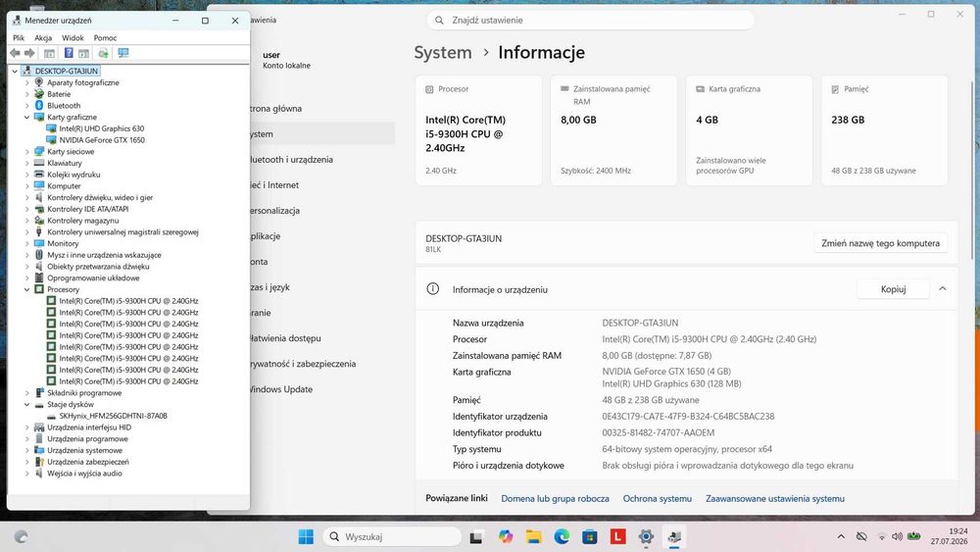Collapse the Stacje dysków category
The image size is (980, 552).
click(26, 405)
